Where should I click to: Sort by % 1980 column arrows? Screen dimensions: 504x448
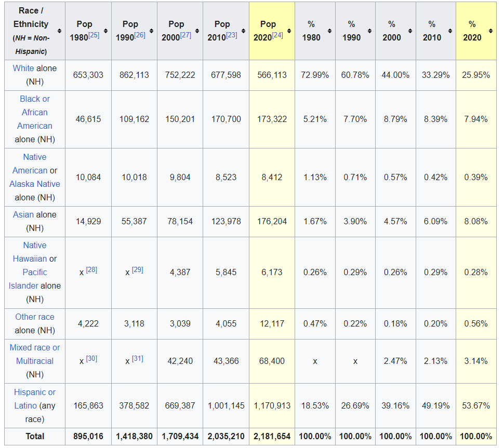tap(329, 31)
